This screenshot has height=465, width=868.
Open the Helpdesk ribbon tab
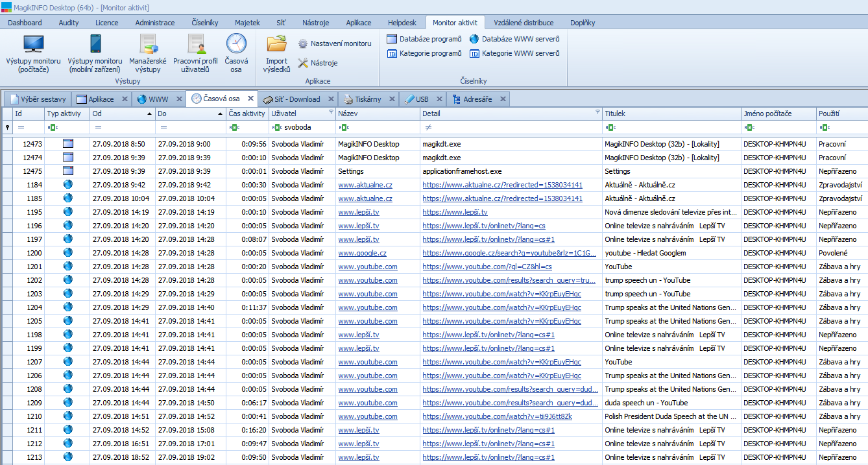click(402, 23)
